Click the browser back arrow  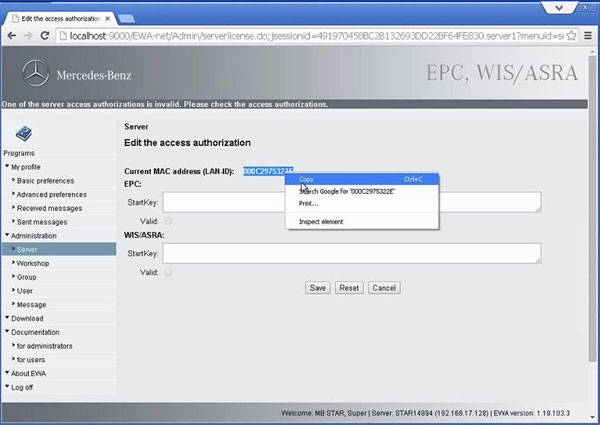11,36
